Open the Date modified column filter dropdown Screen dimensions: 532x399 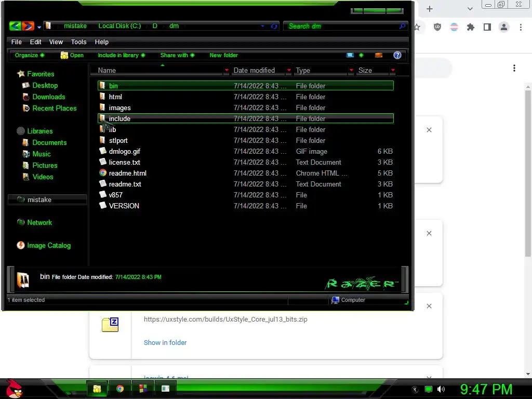click(289, 70)
